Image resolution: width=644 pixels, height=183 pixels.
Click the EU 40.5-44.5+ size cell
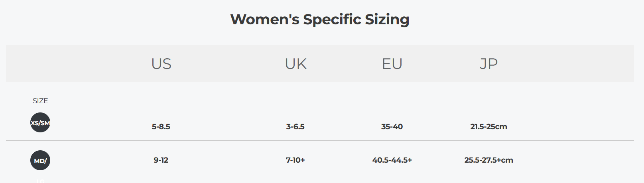392,160
